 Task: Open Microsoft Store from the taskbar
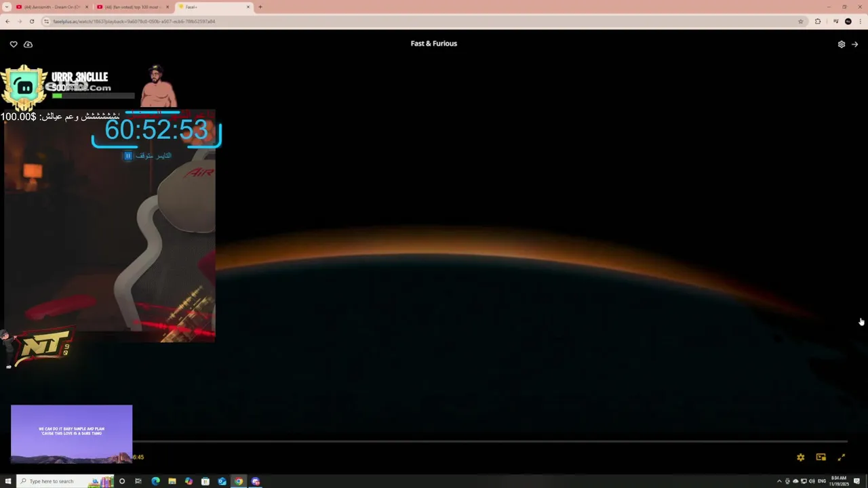click(205, 481)
